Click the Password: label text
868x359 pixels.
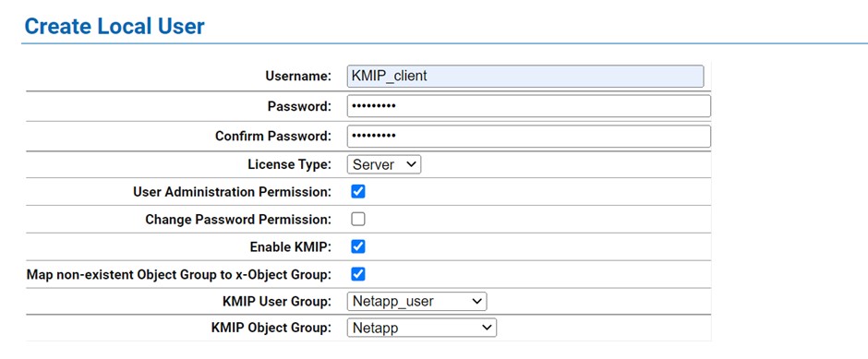299,106
